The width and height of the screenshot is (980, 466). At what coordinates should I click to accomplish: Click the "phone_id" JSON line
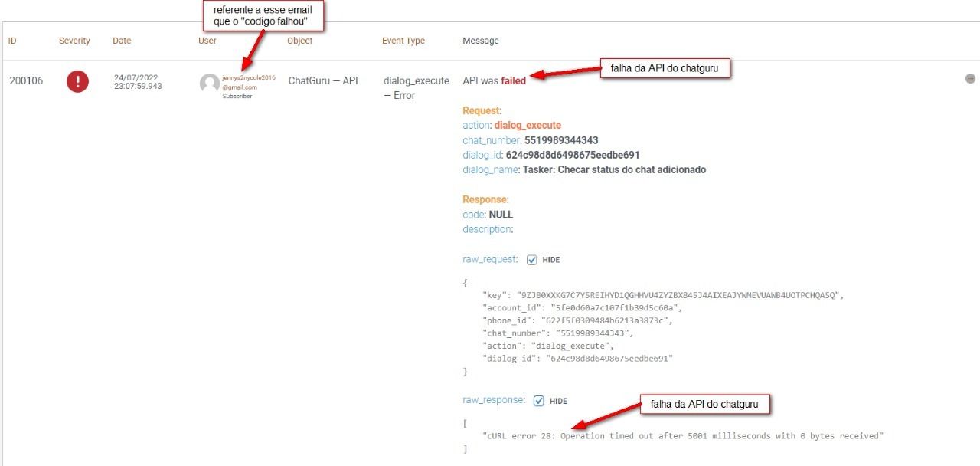click(x=577, y=320)
